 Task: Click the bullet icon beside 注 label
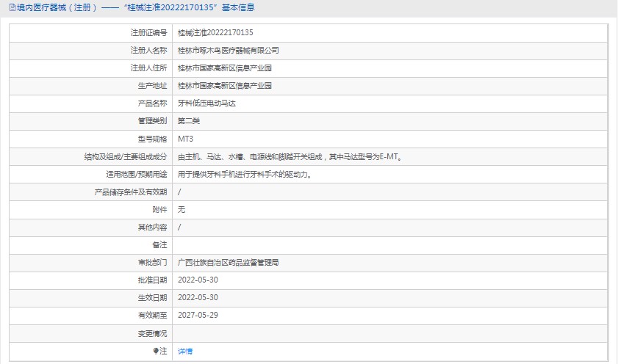click(x=156, y=351)
